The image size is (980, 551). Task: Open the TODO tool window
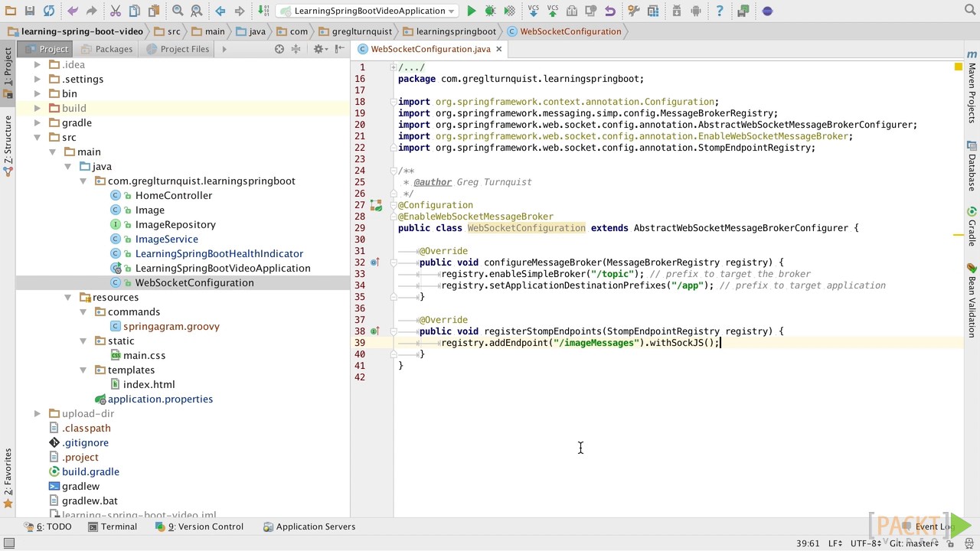(x=48, y=527)
